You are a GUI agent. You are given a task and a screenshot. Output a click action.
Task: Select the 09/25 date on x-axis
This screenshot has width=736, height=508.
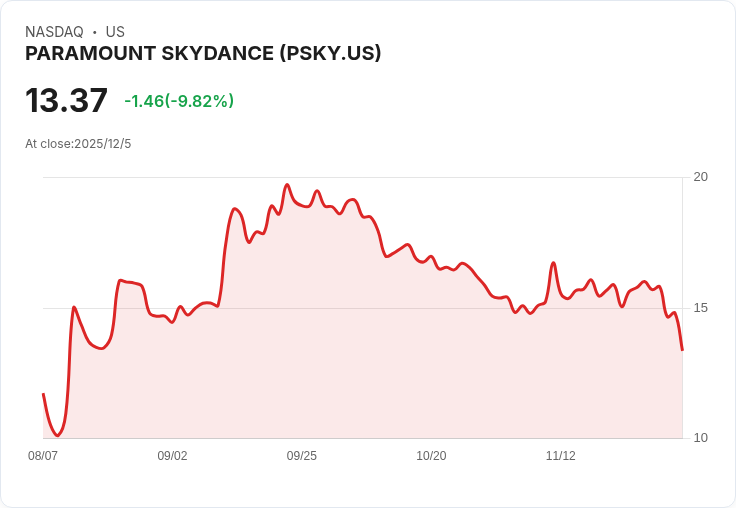click(x=302, y=456)
